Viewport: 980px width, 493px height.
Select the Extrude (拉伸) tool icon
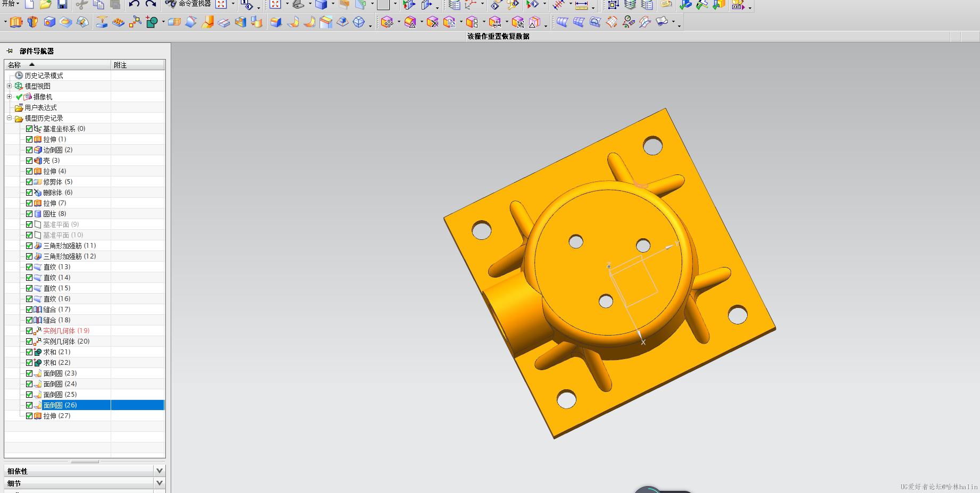(16, 22)
